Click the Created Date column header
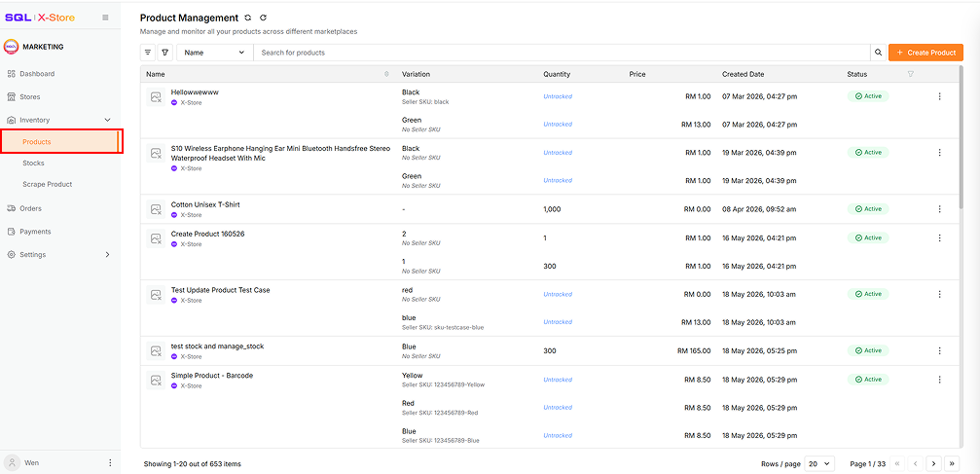 744,74
